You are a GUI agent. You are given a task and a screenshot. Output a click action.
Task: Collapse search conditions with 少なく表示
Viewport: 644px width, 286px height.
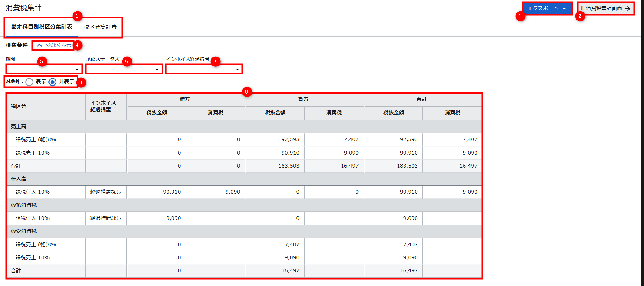tap(58, 45)
